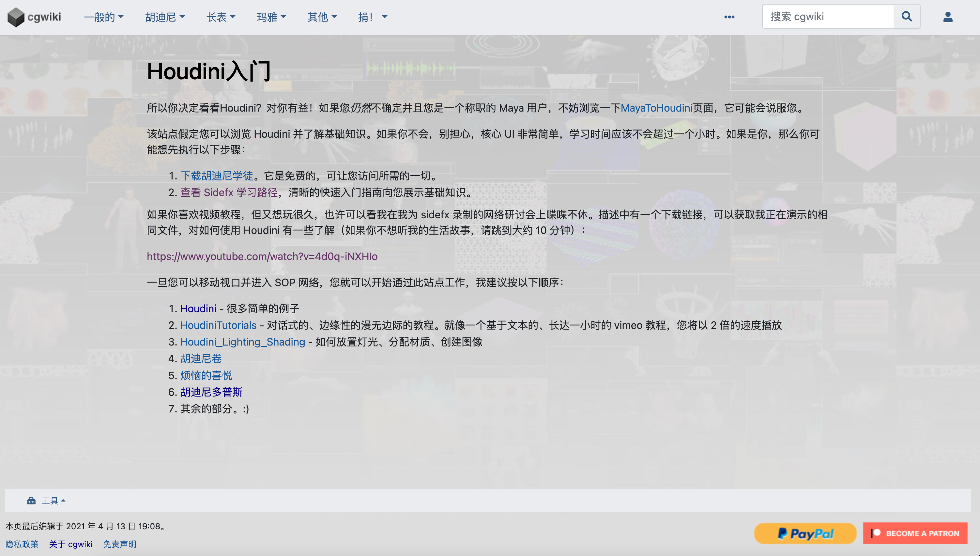
Task: Open the 查看 Sidefx 学习路径 link
Action: (x=229, y=193)
